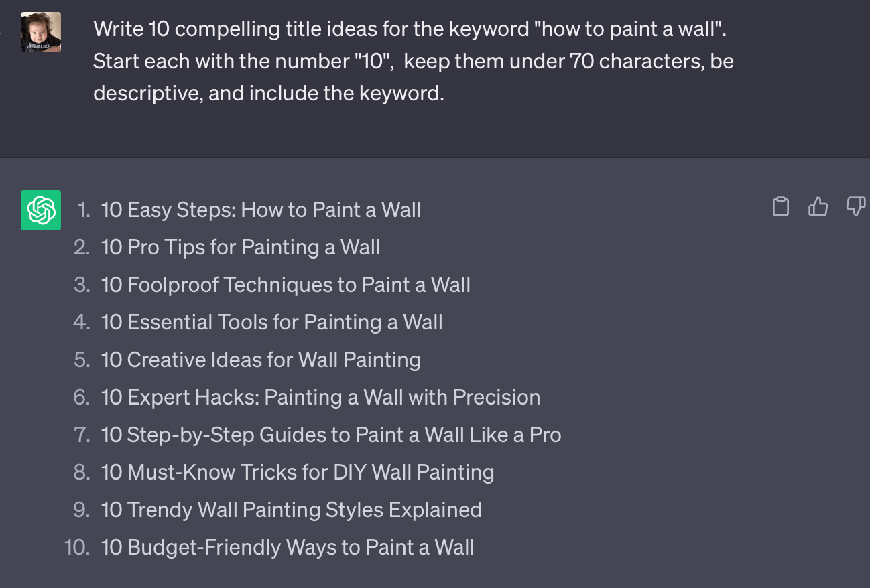
Task: Select the "10 Step-by-Step Guides" title line
Action: pyautogui.click(x=331, y=435)
